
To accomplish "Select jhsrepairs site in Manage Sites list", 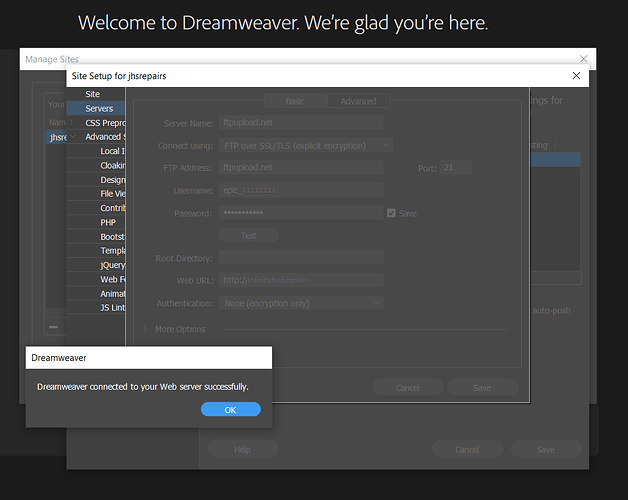I will click(56, 137).
